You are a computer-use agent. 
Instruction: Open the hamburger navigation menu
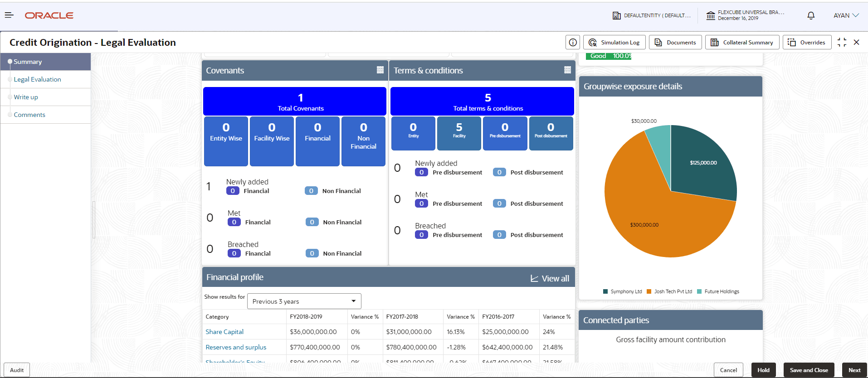point(9,15)
